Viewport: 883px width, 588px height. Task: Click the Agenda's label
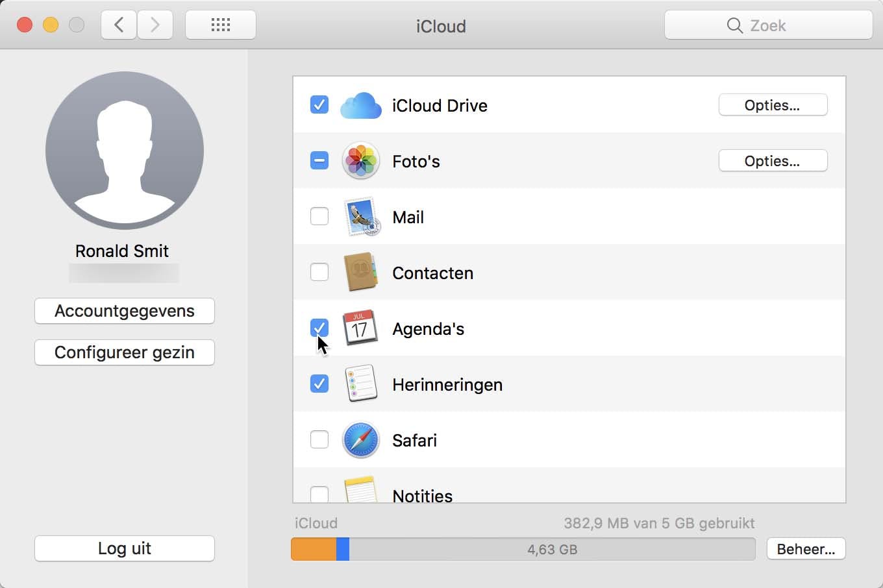point(428,329)
